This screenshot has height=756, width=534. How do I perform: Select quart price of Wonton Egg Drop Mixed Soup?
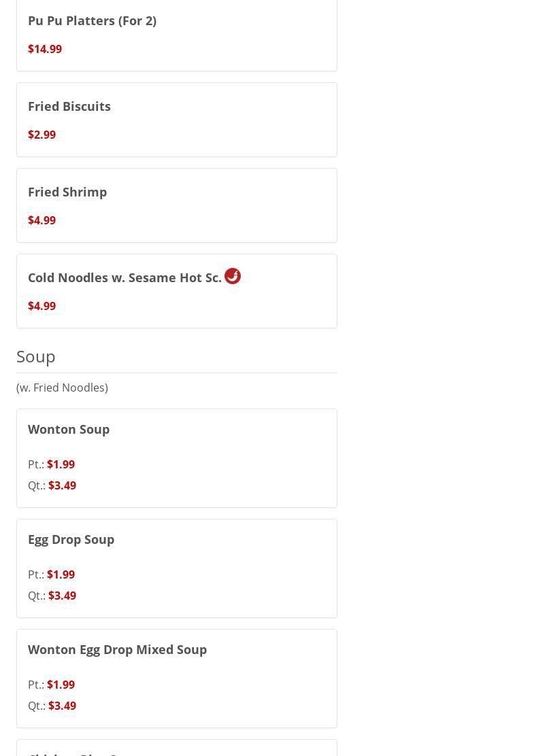[62, 706]
